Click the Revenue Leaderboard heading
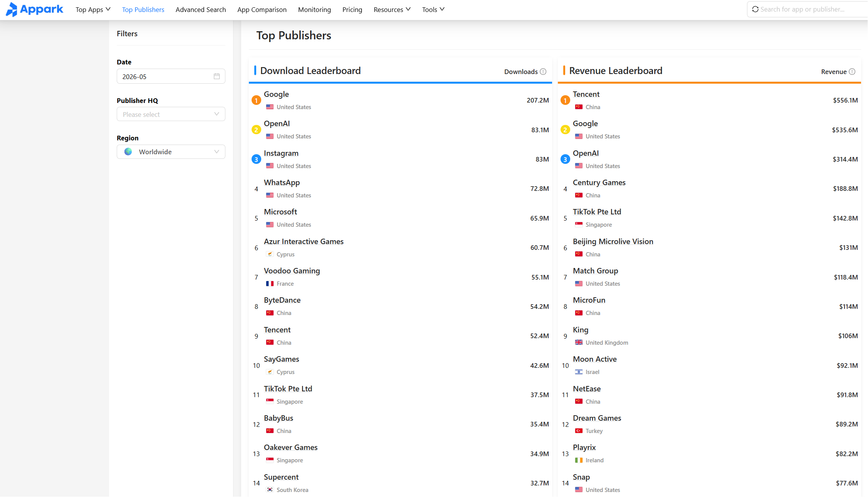Screen dimensions: 868x497 coord(616,71)
